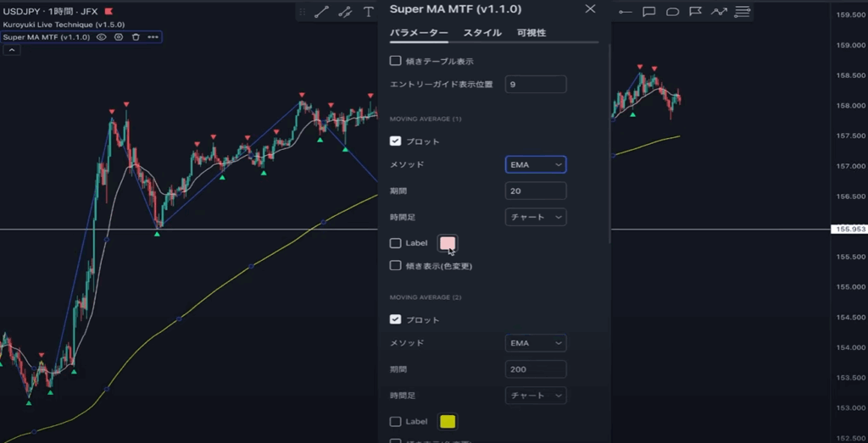Screen dimensions: 868x443
Task: Hide the Super MA MTF indicator
Action: [102, 37]
